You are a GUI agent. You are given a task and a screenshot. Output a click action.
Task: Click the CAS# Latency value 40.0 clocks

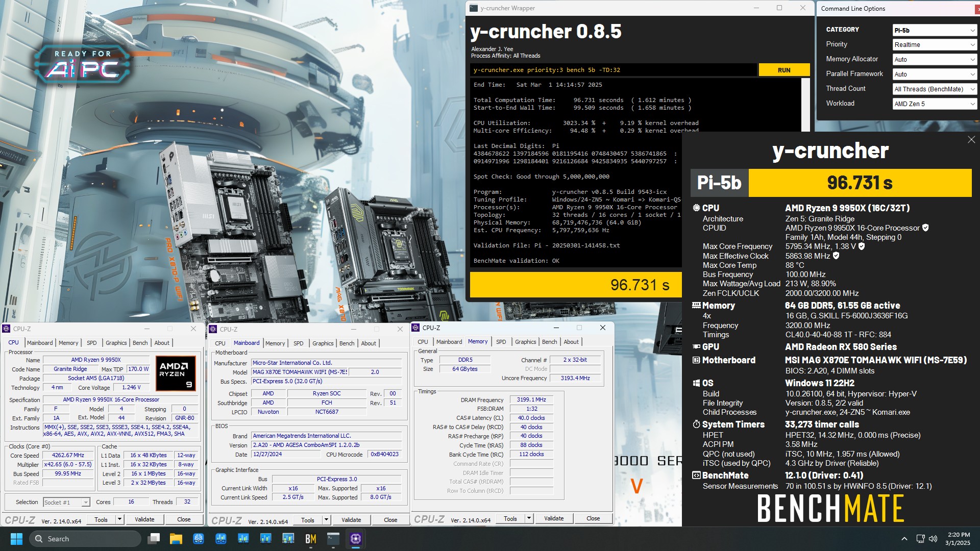point(531,418)
